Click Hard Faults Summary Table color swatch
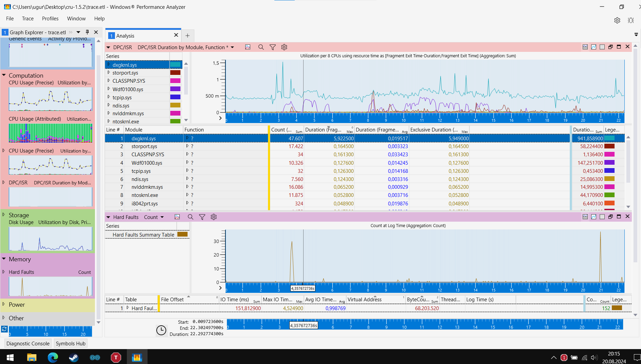 [x=182, y=234]
